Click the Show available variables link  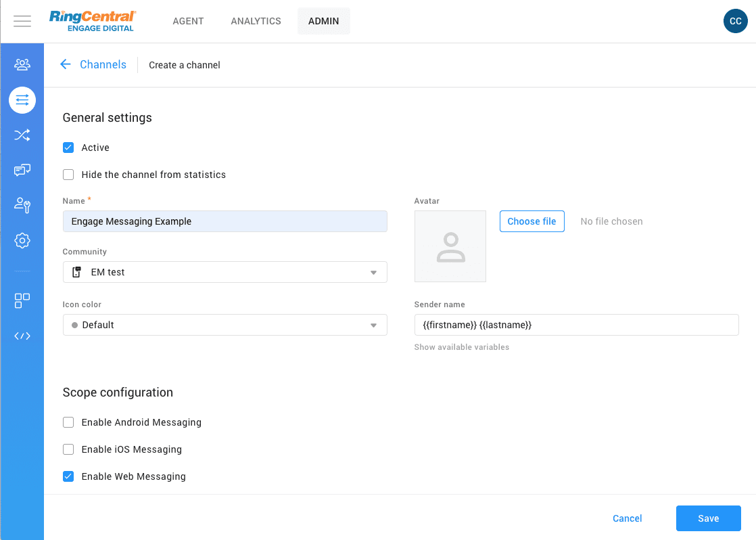tap(462, 347)
